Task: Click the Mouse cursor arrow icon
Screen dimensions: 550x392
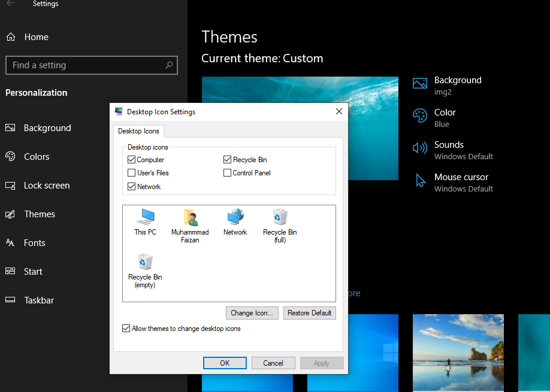Action: pyautogui.click(x=420, y=180)
